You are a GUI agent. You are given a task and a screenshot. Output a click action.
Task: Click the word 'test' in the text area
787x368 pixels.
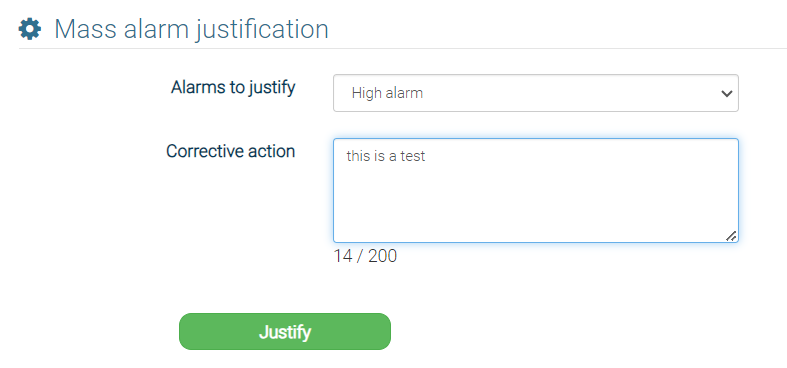(x=414, y=156)
